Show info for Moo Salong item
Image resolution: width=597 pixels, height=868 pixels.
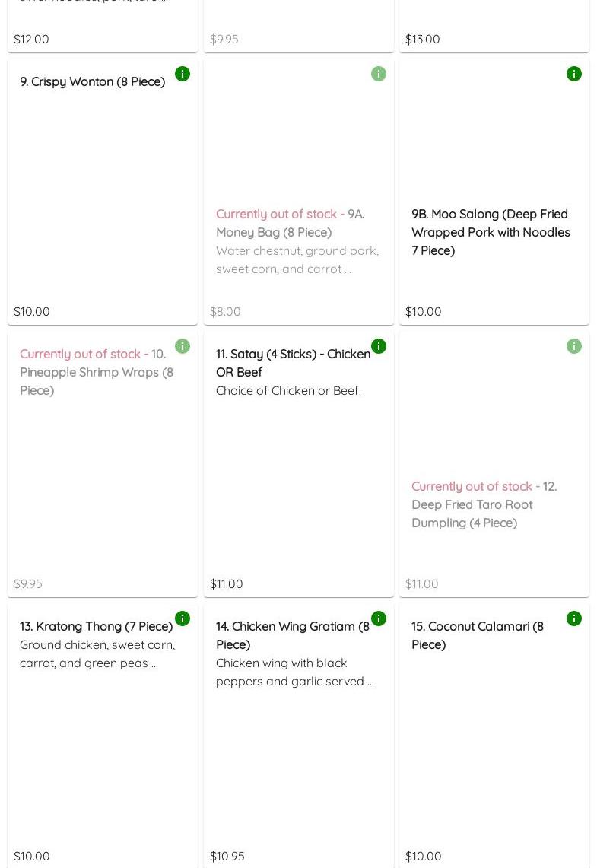574,74
